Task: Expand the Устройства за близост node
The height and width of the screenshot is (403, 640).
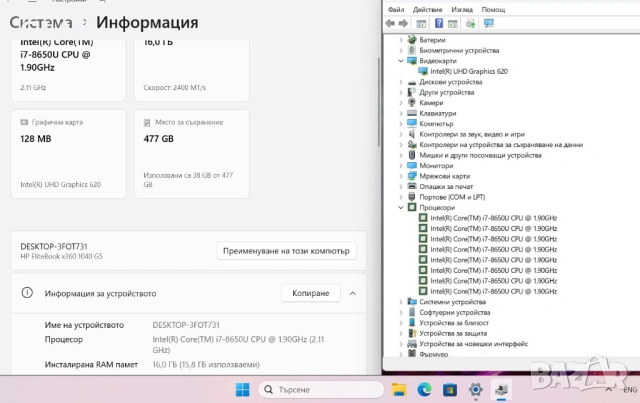Action: point(401,323)
